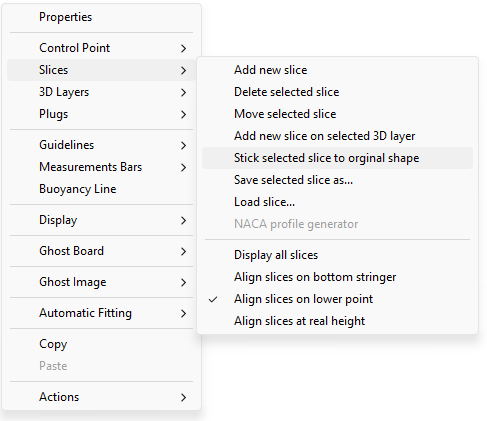Viewport: 487px width, 421px height.
Task: Select Delete selected slice
Action: [x=337, y=92]
